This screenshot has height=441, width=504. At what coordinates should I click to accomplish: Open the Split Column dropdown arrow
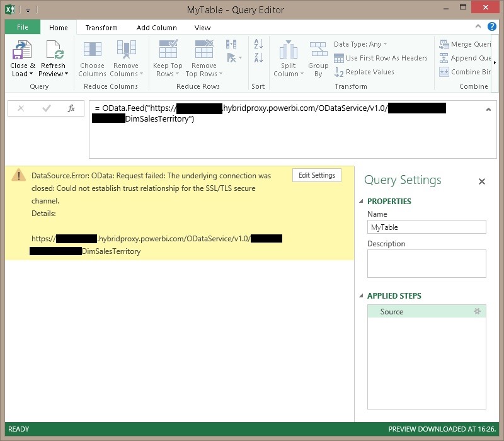tap(302, 74)
